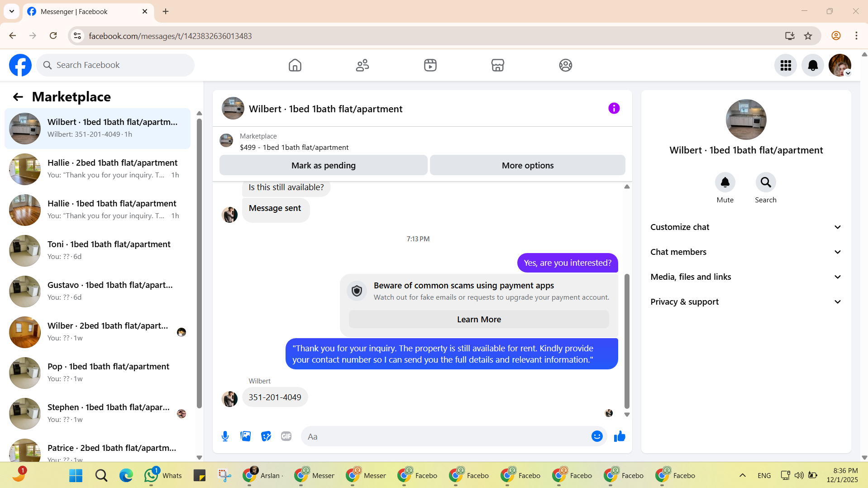
Task: Open Microsoft Edge from taskbar
Action: pos(126,475)
